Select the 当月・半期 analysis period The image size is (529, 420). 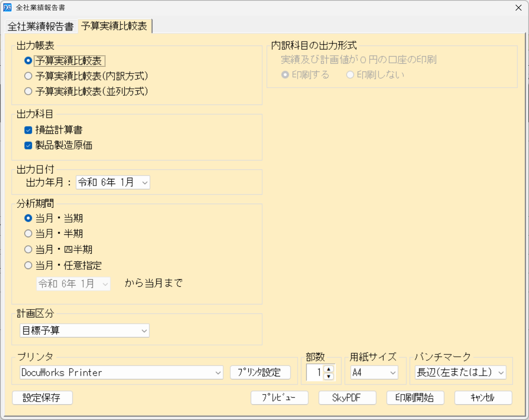[28, 234]
